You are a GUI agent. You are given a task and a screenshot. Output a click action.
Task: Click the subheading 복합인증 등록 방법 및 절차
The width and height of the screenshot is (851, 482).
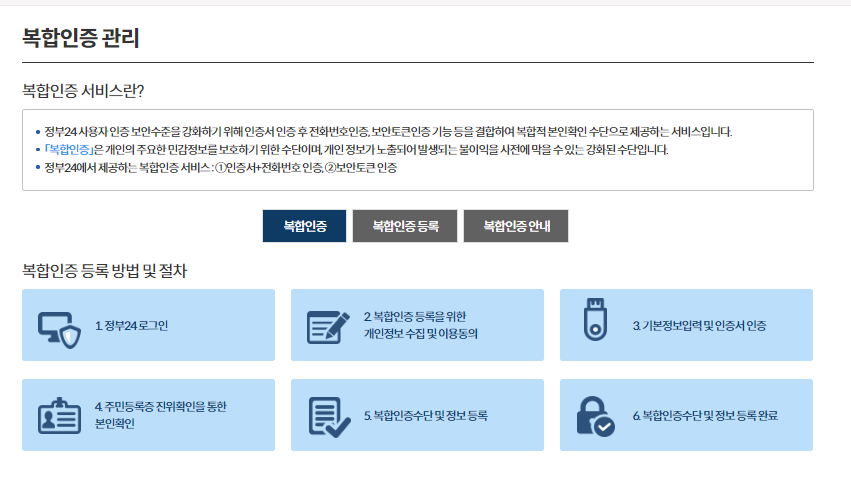(104, 271)
